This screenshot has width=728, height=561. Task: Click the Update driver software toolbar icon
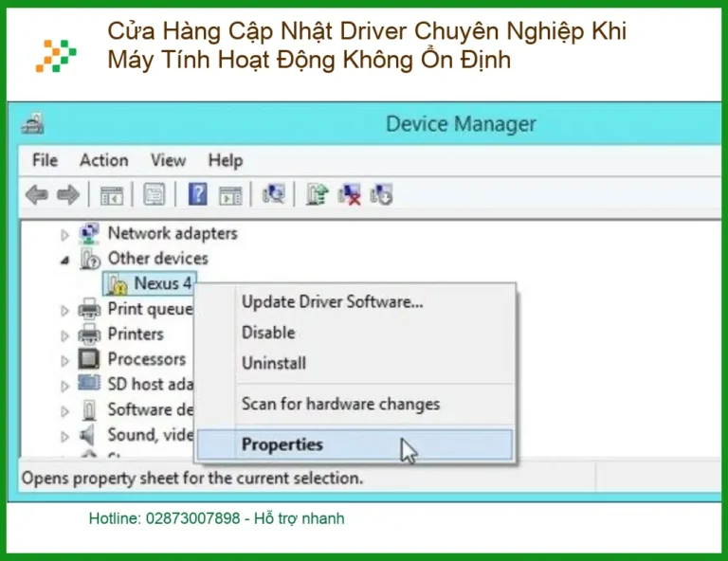[318, 194]
